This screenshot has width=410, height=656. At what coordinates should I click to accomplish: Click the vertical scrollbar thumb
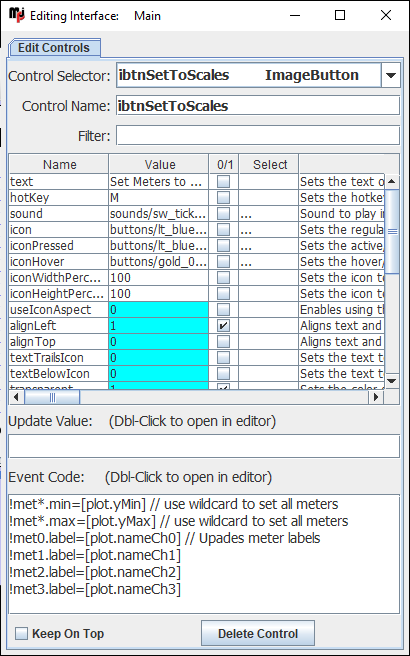(392, 231)
